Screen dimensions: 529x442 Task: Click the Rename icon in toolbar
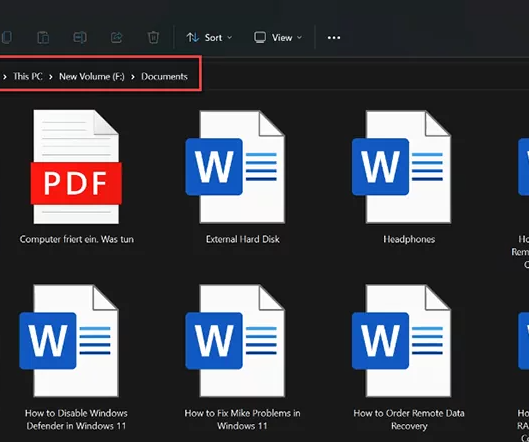click(x=80, y=37)
